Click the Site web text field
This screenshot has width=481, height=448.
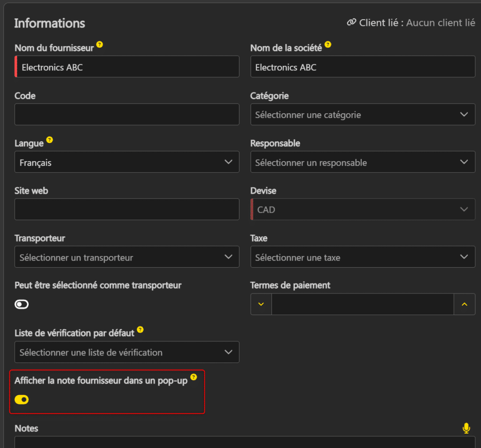[127, 209]
